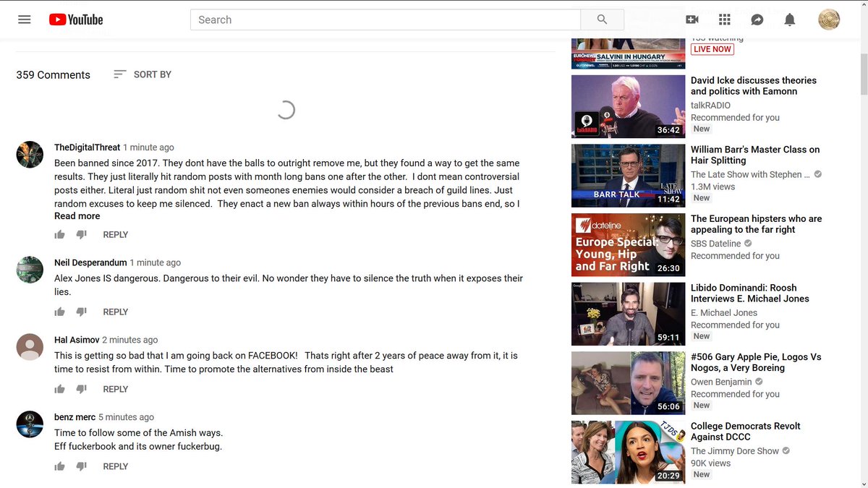
Task: Open TheDigitalThreat channel name link
Action: (x=87, y=147)
